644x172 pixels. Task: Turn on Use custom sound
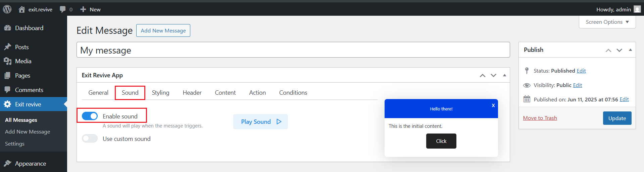pyautogui.click(x=90, y=139)
